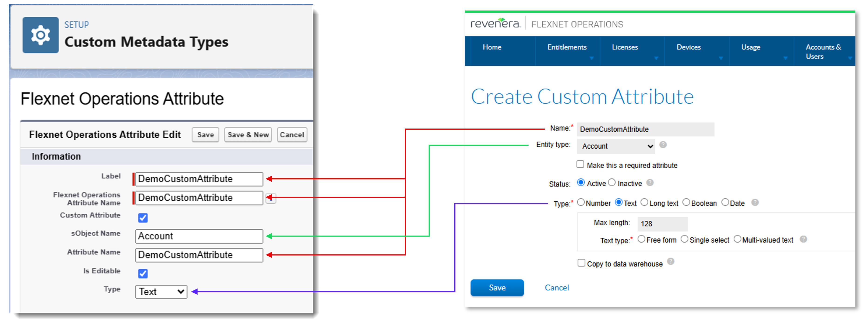Check Make this a required attribute
This screenshot has width=868, height=324.
[x=580, y=164]
